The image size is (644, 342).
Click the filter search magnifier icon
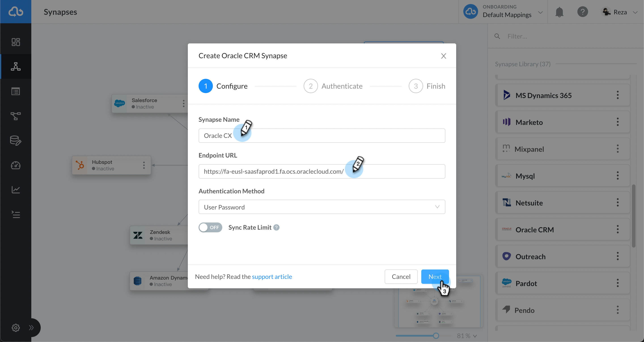click(x=497, y=36)
